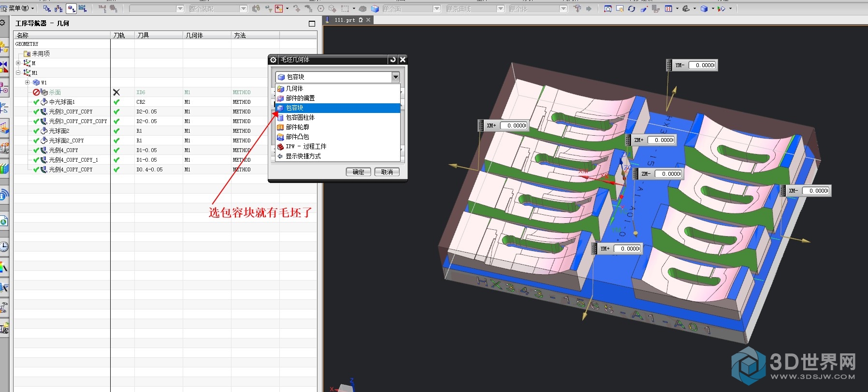Select GEOMETRY root node
This screenshot has height=392, width=868.
[27, 44]
